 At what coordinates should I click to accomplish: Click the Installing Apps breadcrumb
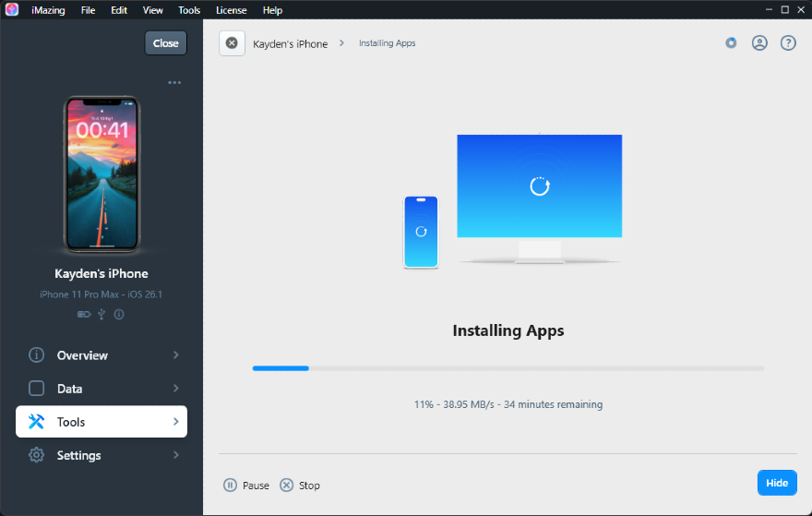point(388,43)
